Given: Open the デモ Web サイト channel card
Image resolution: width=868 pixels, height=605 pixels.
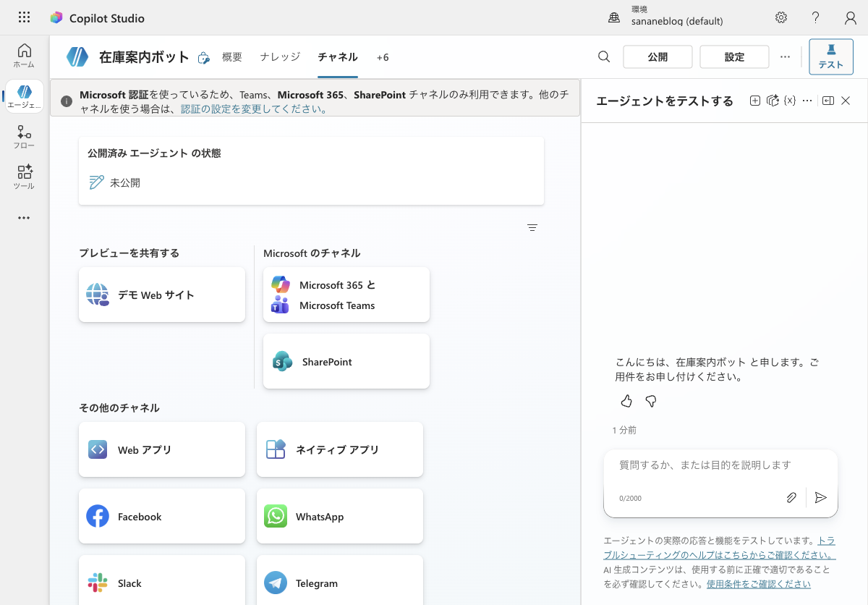Looking at the screenshot, I should point(162,295).
